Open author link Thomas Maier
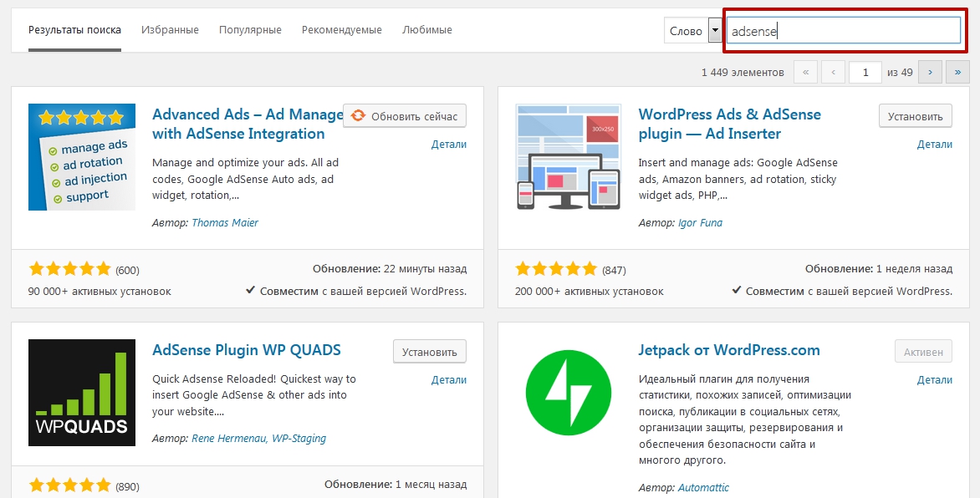The width and height of the screenshot is (980, 498). (x=224, y=222)
